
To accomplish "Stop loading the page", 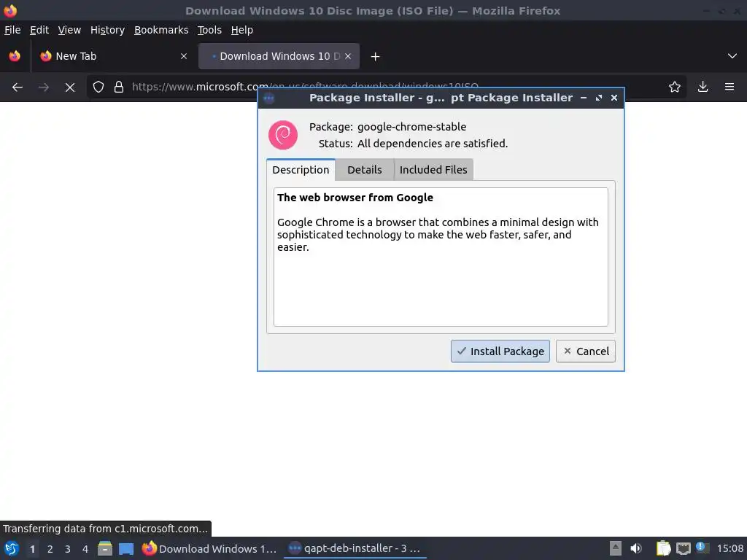I will 69,87.
